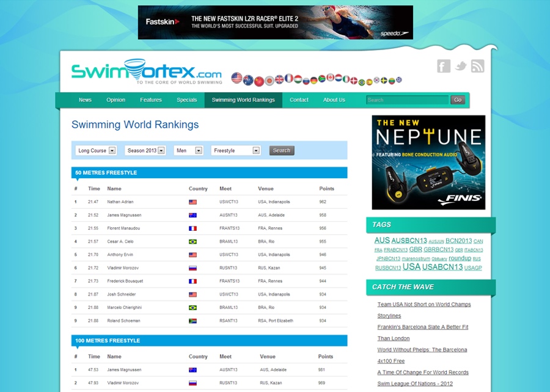
Task: Click swimmer name Marcelo Chierighini
Action: coord(125,308)
